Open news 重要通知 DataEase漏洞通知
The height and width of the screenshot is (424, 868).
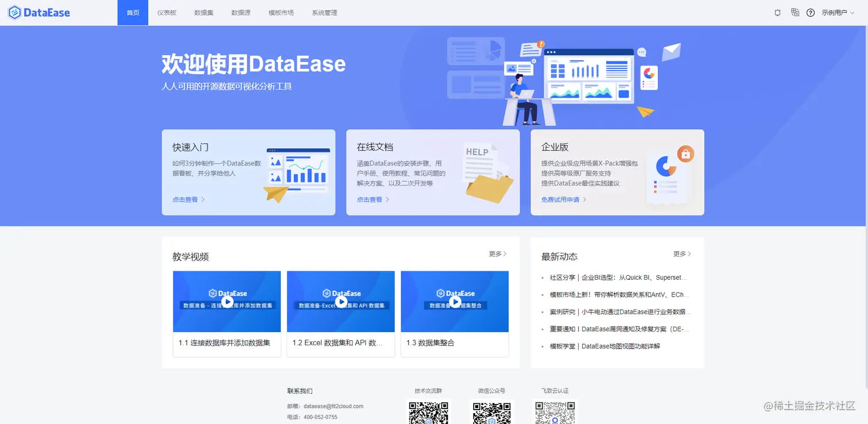tap(619, 329)
